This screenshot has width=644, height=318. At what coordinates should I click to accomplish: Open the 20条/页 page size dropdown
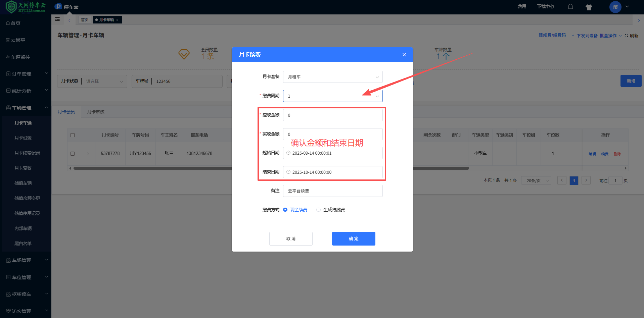point(536,180)
